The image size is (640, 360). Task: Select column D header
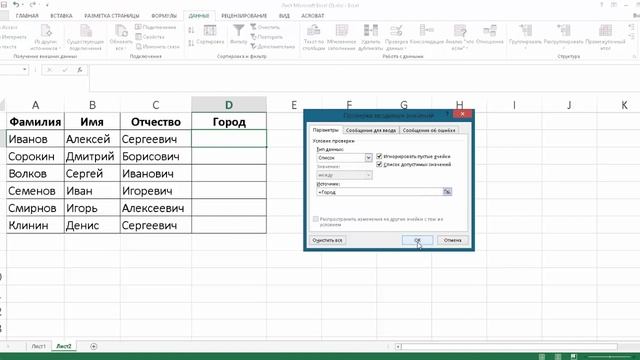point(229,105)
